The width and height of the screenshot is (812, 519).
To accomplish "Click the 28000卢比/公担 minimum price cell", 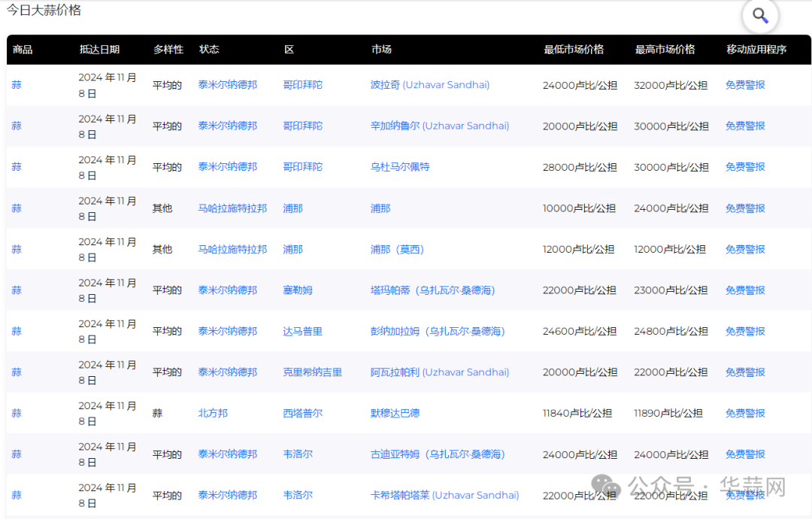I will pos(580,167).
